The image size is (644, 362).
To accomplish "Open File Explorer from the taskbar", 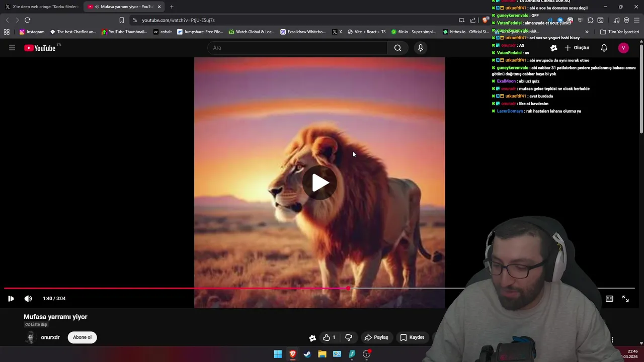I will click(322, 354).
